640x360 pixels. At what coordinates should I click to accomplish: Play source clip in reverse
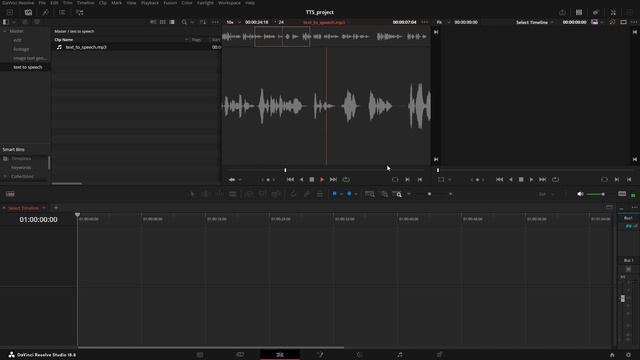pyautogui.click(x=302, y=180)
